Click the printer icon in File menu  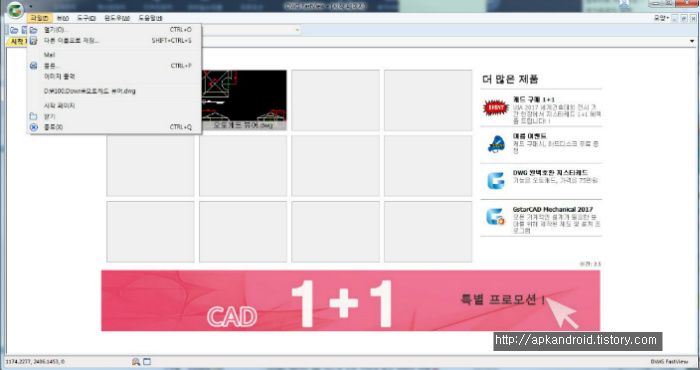point(33,66)
